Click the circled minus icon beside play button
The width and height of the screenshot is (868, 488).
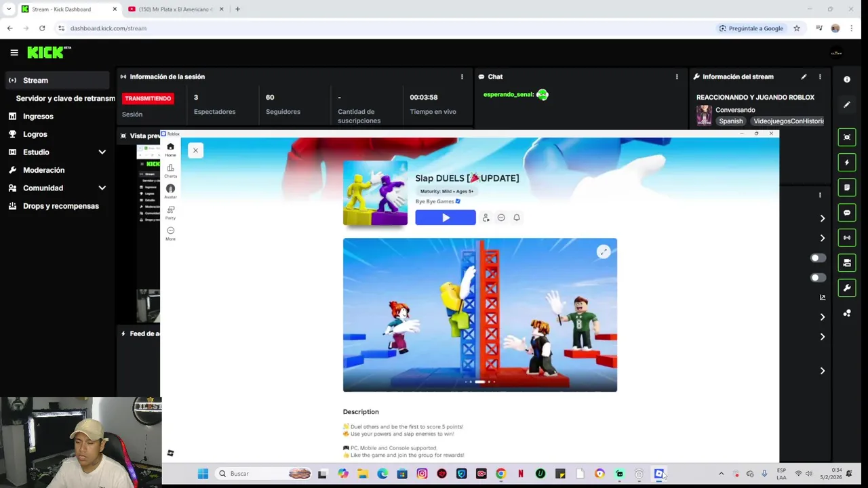[501, 218]
